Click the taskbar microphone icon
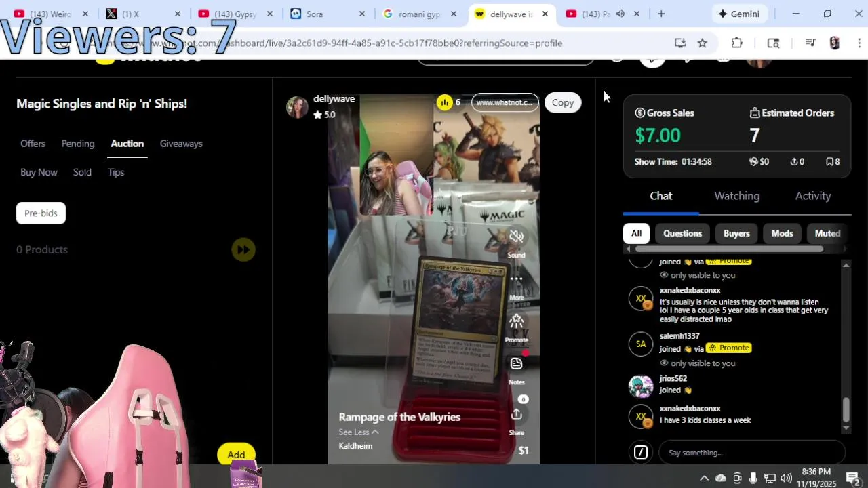868x488 pixels. point(753,478)
